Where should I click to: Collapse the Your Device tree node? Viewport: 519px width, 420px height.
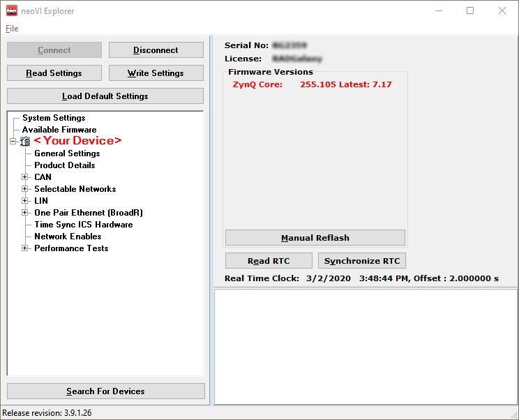tap(13, 142)
